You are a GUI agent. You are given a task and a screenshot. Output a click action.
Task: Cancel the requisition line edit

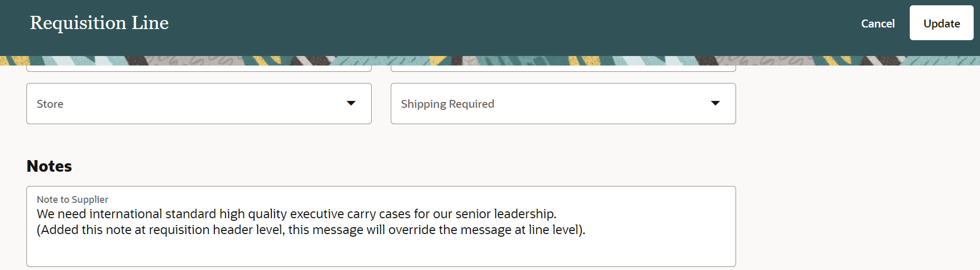(878, 23)
